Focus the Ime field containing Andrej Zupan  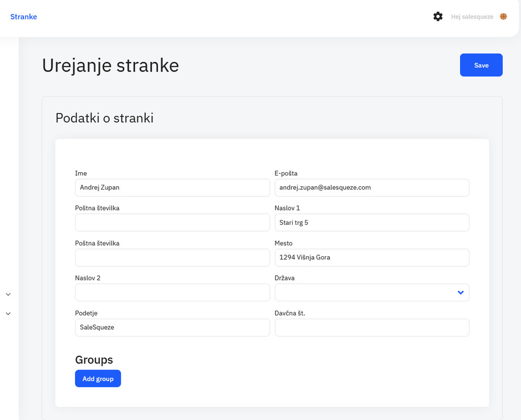tap(173, 187)
